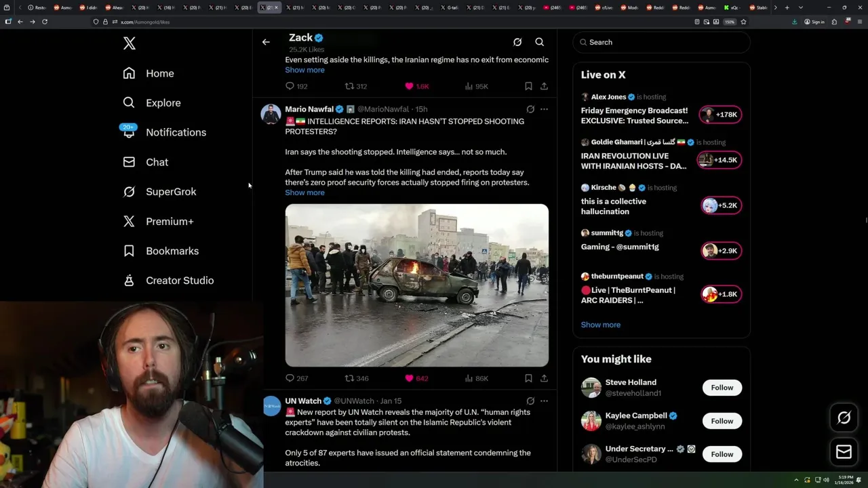Click +14.5K listeners badge
The image size is (868, 488).
tap(721, 160)
